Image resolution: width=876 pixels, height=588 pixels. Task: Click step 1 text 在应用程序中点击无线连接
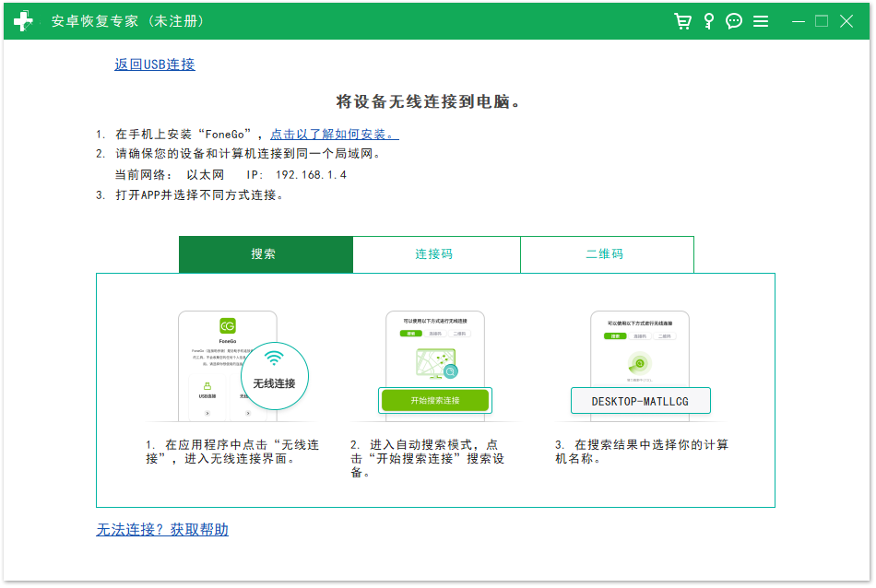click(x=232, y=452)
